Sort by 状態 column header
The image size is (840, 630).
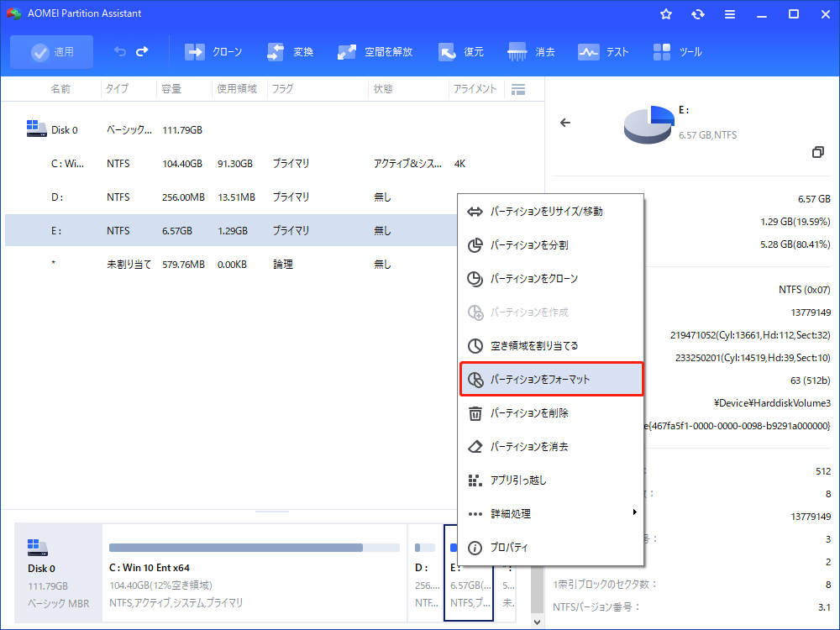[383, 89]
